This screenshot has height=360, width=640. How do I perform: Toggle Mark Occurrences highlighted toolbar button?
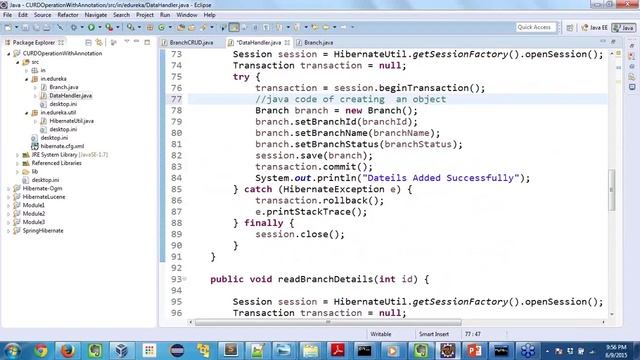(x=234, y=27)
